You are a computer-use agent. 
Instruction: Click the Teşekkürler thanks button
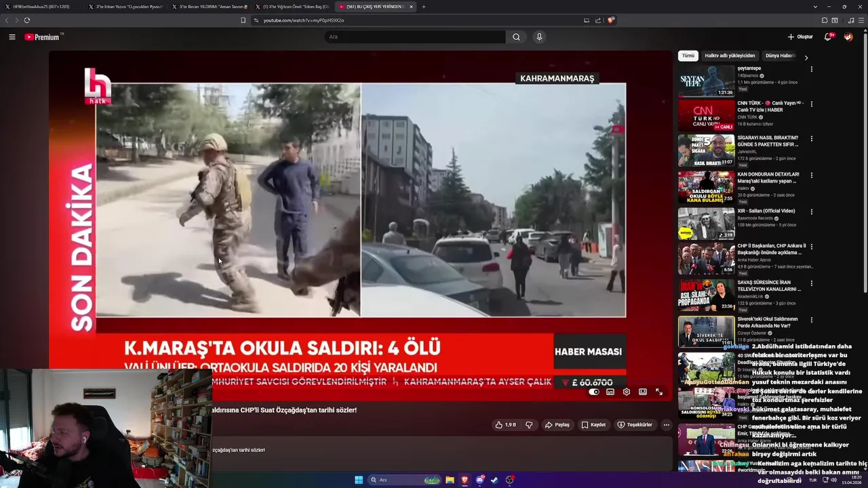(635, 425)
